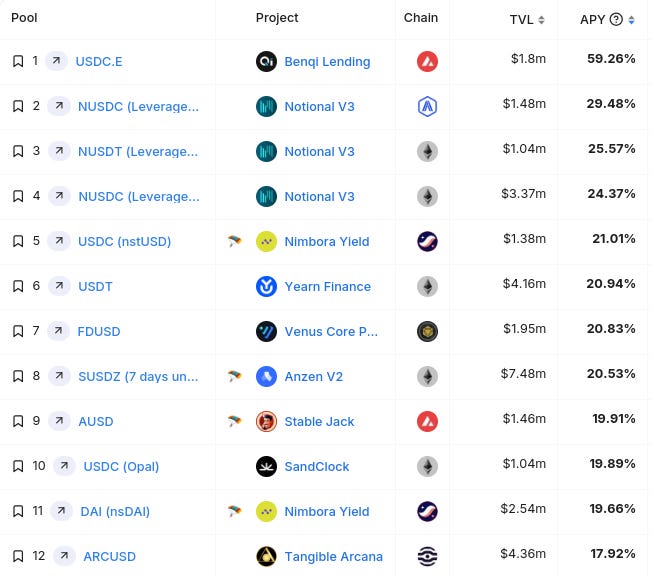Click the Stable Jack logo icon
The height and width of the screenshot is (576, 651).
point(266,422)
